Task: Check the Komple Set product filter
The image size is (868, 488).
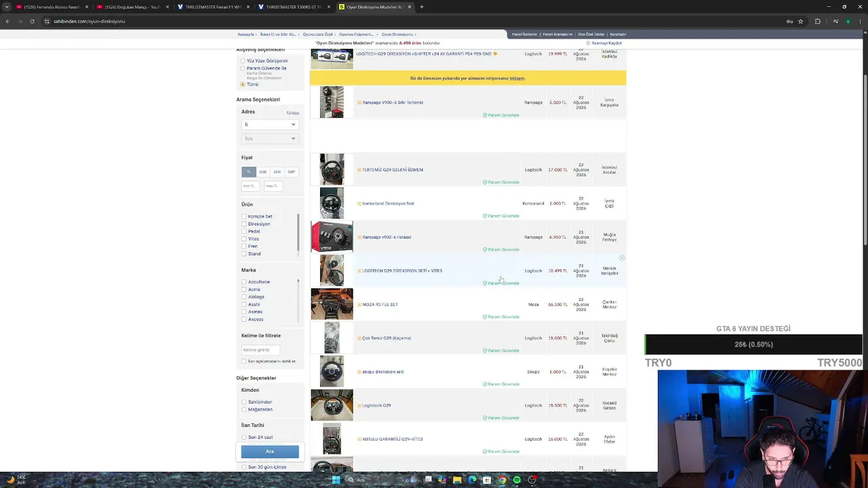Action: (244, 216)
